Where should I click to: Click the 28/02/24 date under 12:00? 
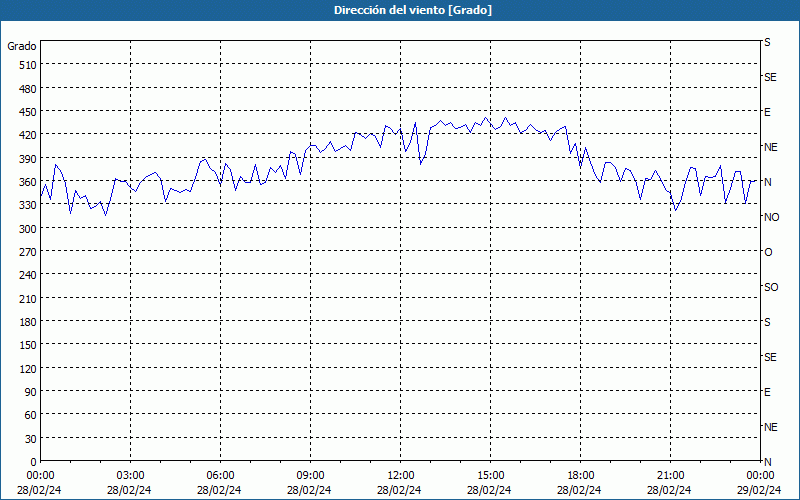[x=399, y=490]
